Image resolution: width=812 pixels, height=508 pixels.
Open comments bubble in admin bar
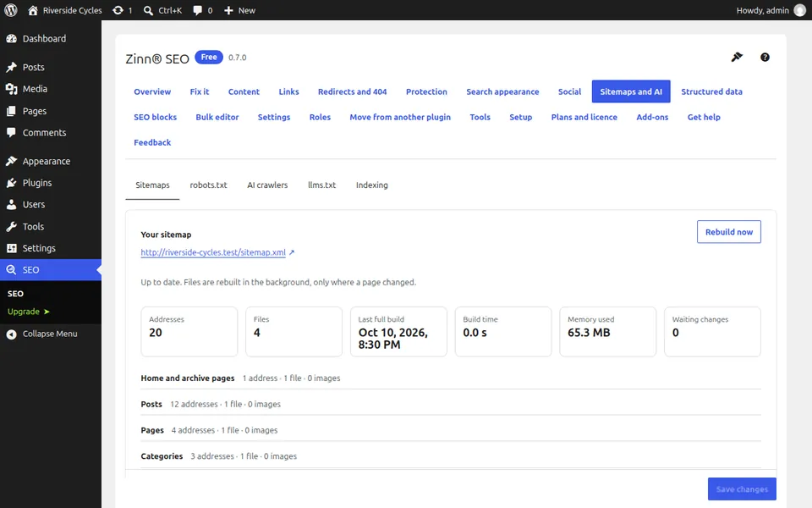(197, 10)
